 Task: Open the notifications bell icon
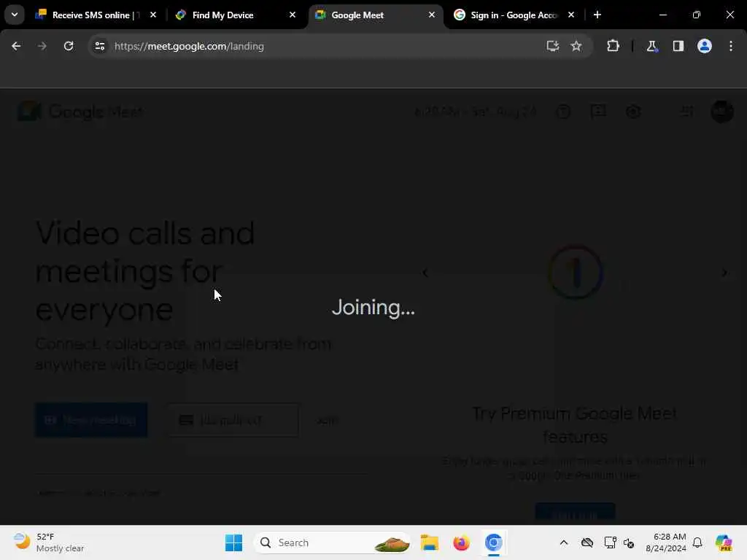[x=697, y=542]
